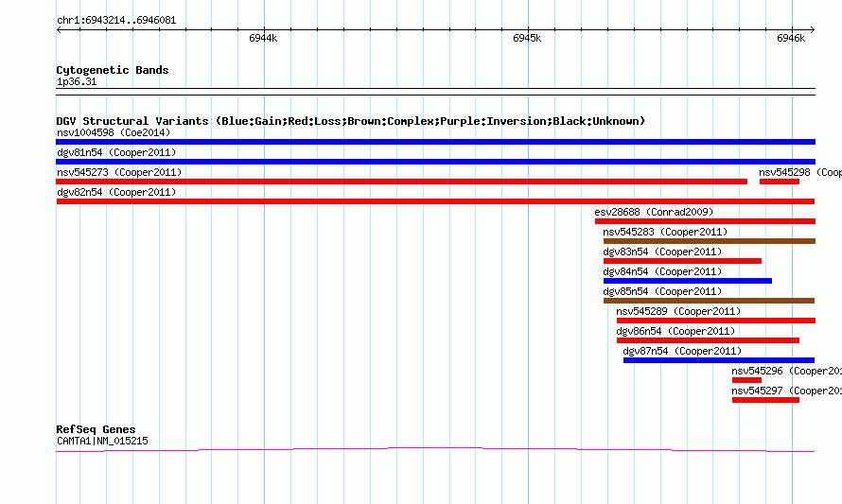Open the dgv81n54 (Cooper2011) label
842x504 pixels.
(116, 152)
